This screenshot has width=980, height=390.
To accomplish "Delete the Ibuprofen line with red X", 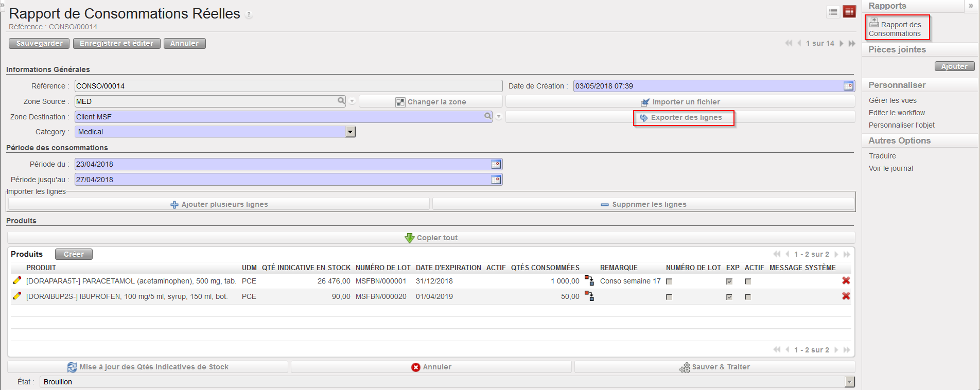I will (846, 296).
